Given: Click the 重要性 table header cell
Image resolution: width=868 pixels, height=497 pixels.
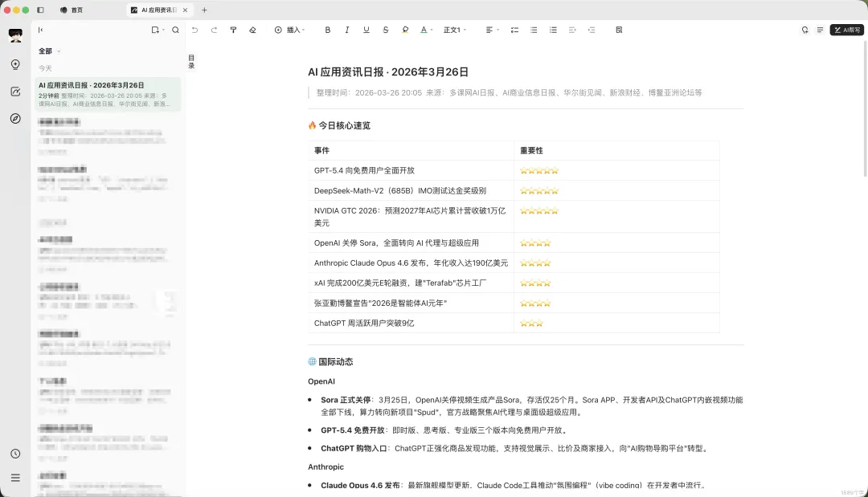Looking at the screenshot, I should point(616,150).
